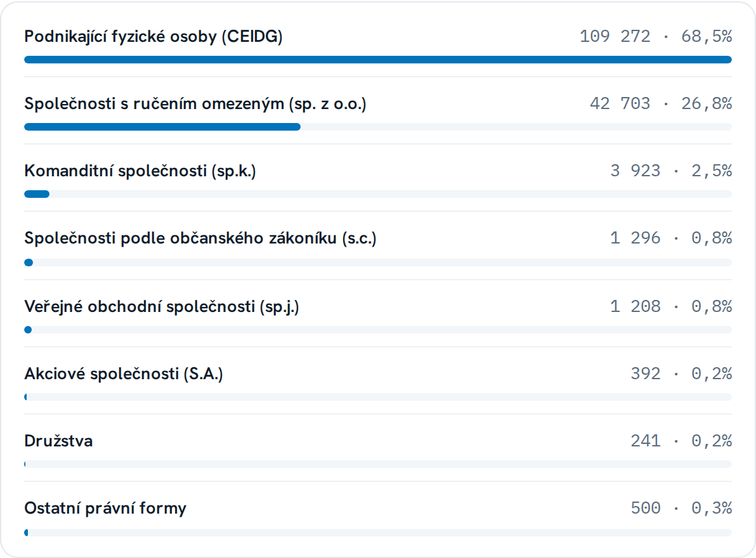756x558 pixels.
Task: Select the count 109 272
Action: click(x=615, y=37)
